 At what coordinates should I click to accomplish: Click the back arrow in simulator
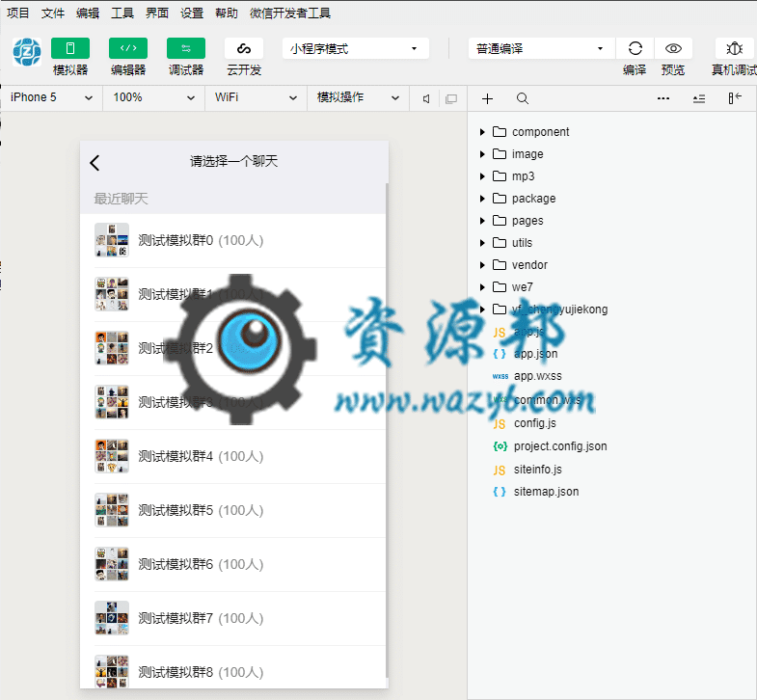point(95,163)
